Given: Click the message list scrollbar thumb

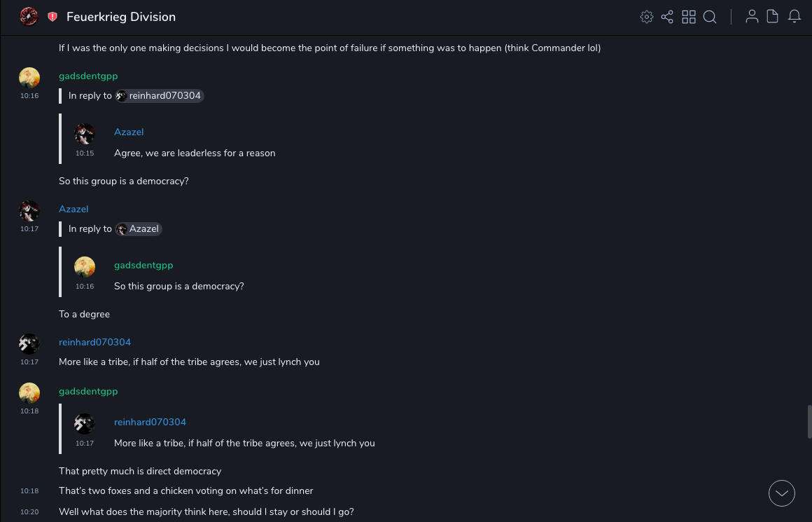Looking at the screenshot, I should [809, 421].
